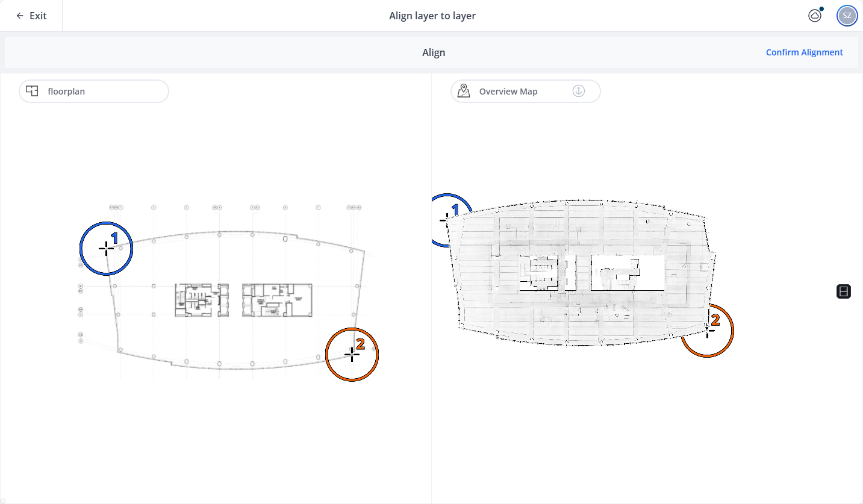Toggle the split-panel layout icon at right edge
Screen dimensions: 863x504
point(843,292)
